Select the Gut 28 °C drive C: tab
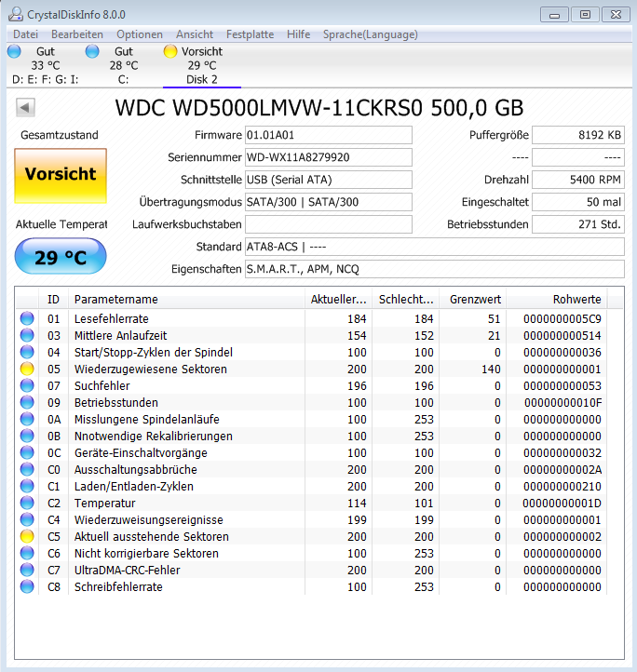Screen dimensions: 637x672 [x=124, y=65]
